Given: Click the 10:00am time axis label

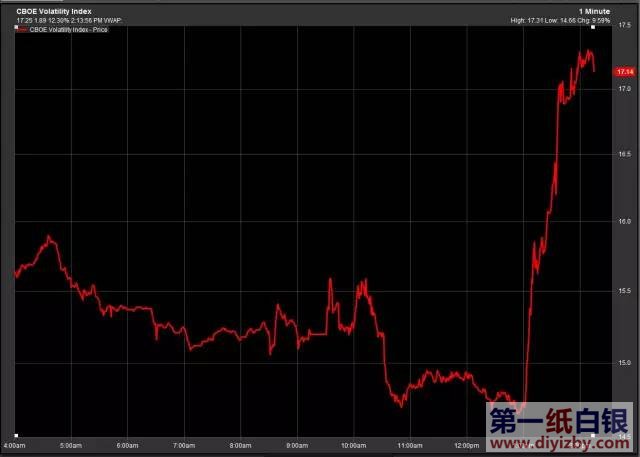Looking at the screenshot, I should click(353, 444).
